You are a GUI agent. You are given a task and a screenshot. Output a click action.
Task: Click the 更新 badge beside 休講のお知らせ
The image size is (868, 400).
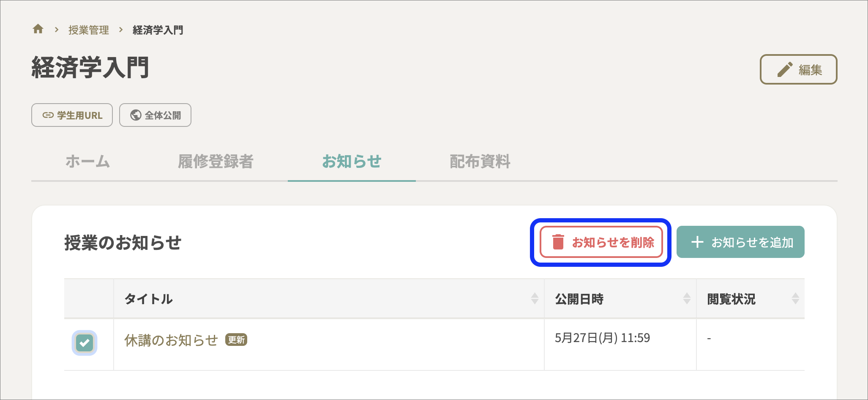(x=236, y=340)
